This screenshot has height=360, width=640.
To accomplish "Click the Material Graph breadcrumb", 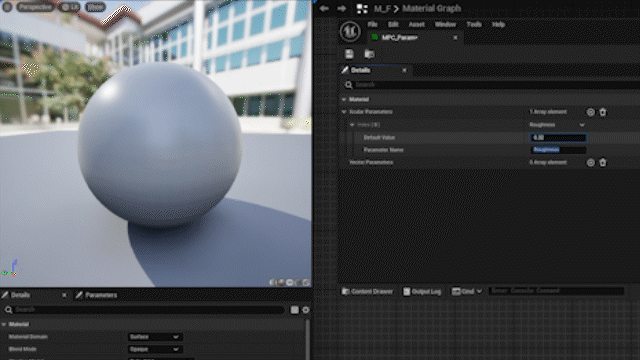I will click(x=431, y=9).
